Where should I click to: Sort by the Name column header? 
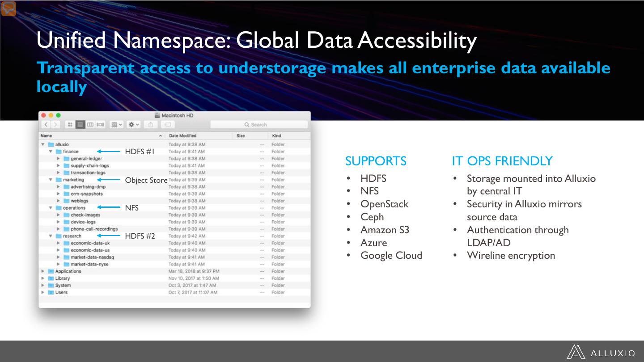(x=102, y=135)
